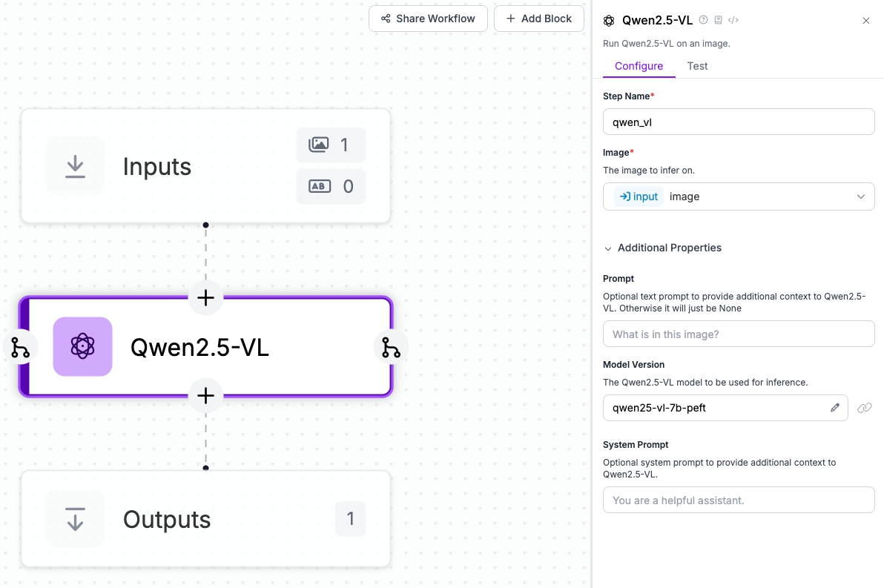Click the help question mark icon beside Qwen2.5-VL
The height and width of the screenshot is (588, 884).
[x=703, y=20]
